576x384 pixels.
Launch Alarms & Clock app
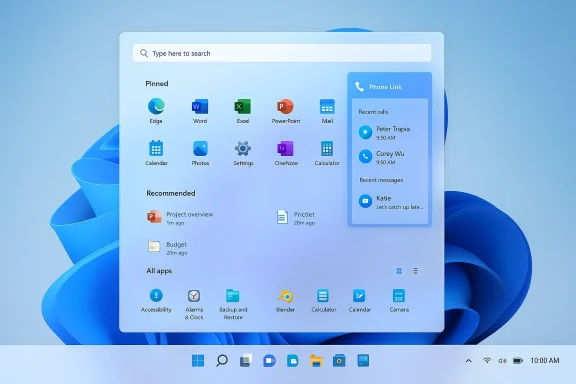pos(194,304)
